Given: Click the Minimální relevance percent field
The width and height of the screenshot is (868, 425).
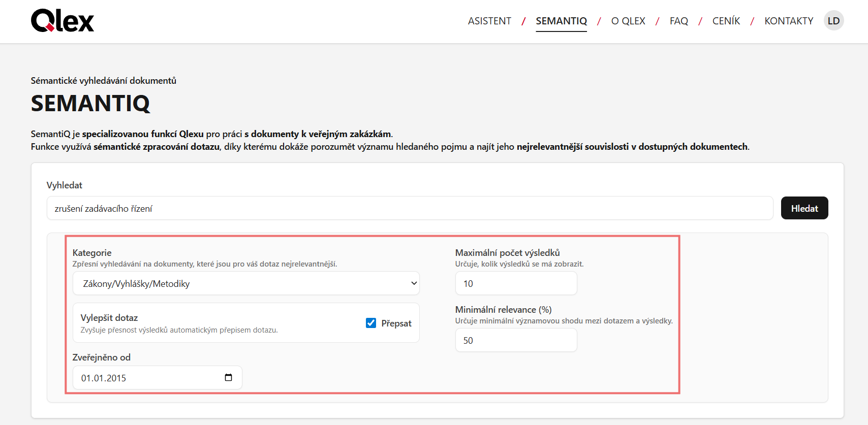Looking at the screenshot, I should (516, 340).
